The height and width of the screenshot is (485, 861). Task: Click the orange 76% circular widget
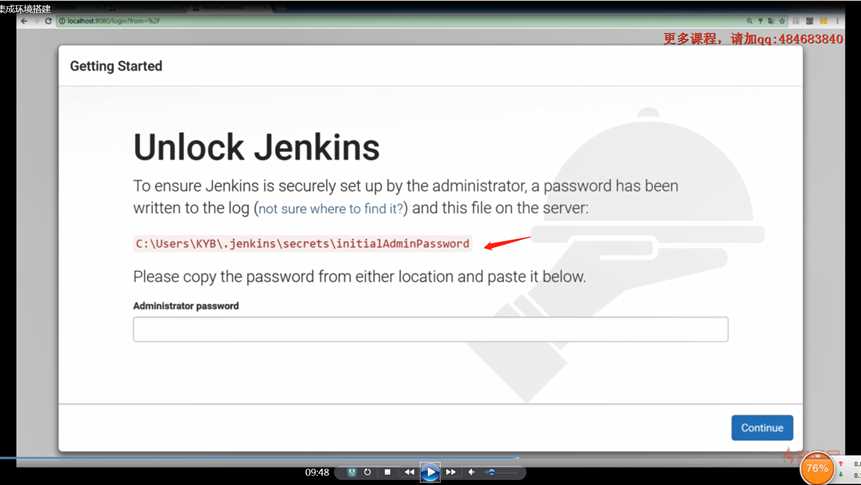pos(817,469)
